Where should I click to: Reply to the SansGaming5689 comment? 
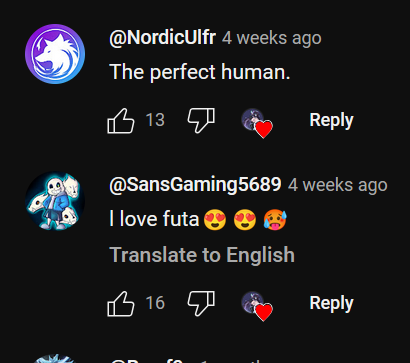tap(331, 303)
